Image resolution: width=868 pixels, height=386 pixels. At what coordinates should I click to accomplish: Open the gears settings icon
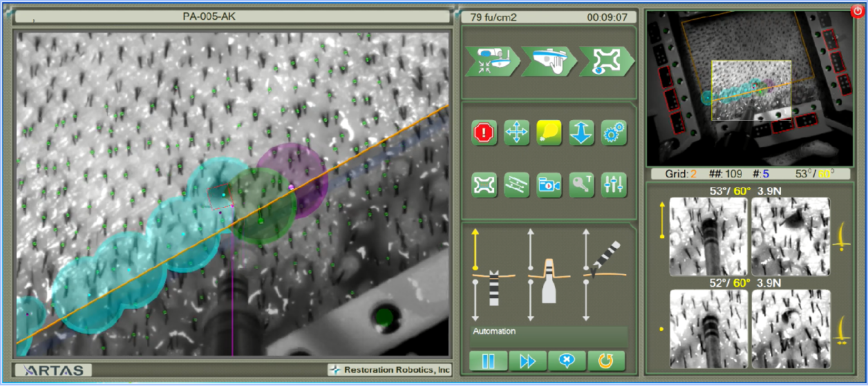click(614, 133)
